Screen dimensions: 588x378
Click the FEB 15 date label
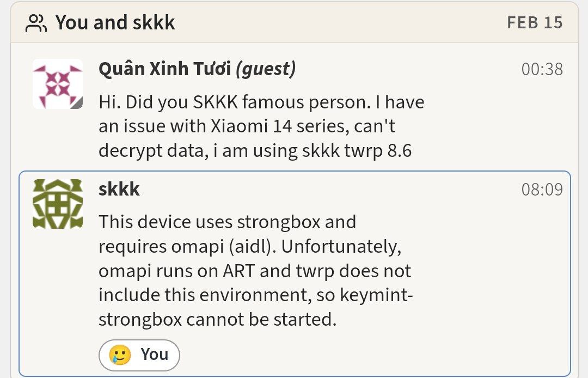535,22
